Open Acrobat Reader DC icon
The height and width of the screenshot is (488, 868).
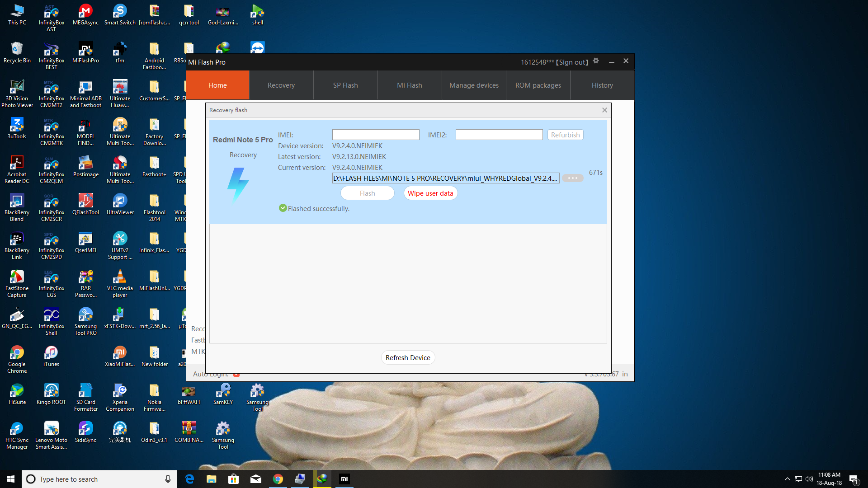coord(17,170)
